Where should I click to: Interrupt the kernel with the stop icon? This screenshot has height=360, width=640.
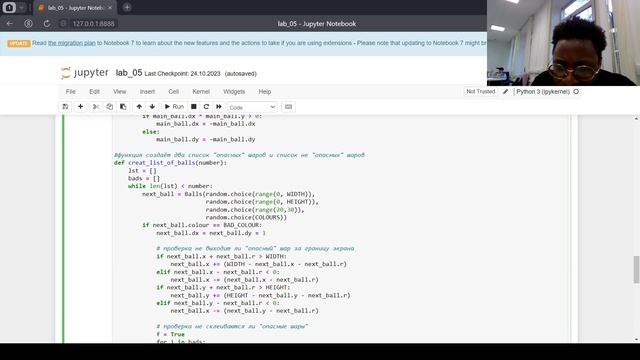point(194,107)
